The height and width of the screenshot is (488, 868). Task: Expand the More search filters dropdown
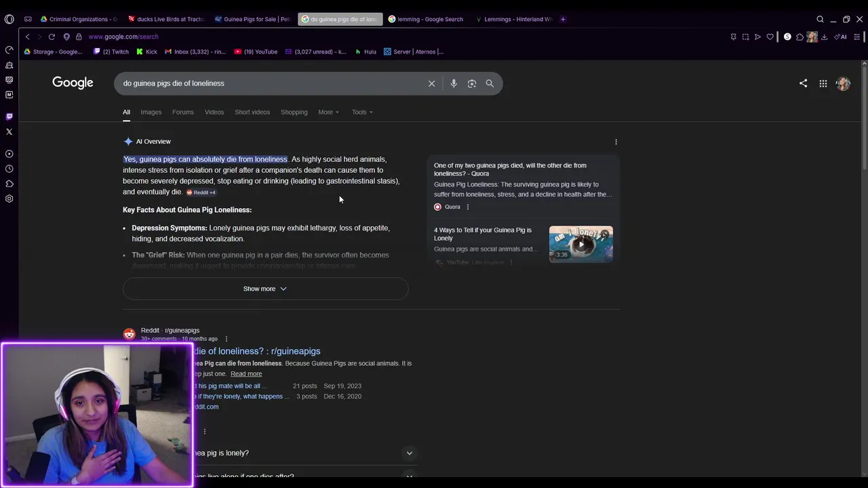[329, 112]
